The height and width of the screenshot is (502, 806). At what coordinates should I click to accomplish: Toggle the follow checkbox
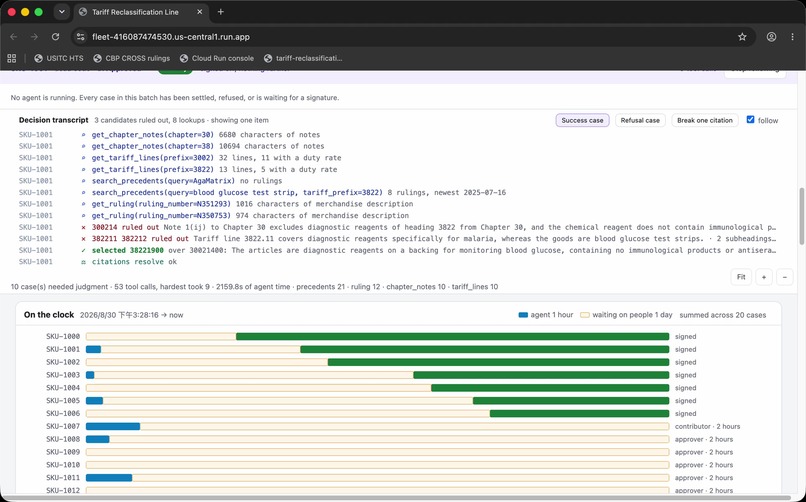tap(750, 120)
